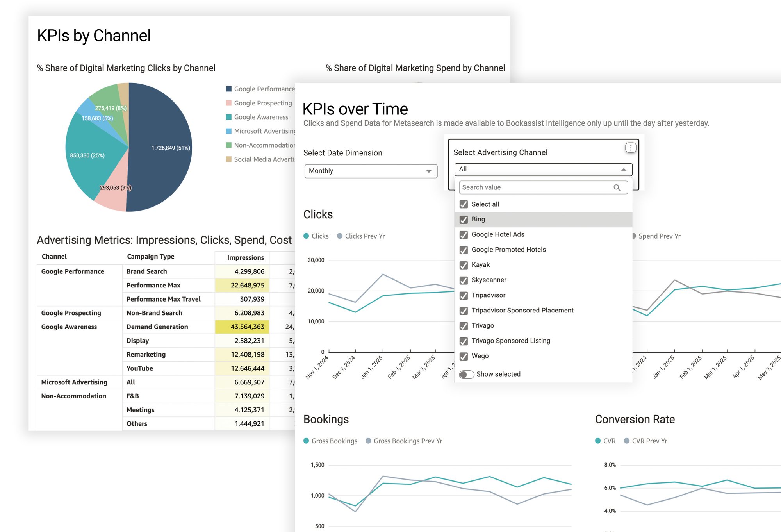Click the Campaign Type column header
This screenshot has height=532, width=781.
(150, 257)
